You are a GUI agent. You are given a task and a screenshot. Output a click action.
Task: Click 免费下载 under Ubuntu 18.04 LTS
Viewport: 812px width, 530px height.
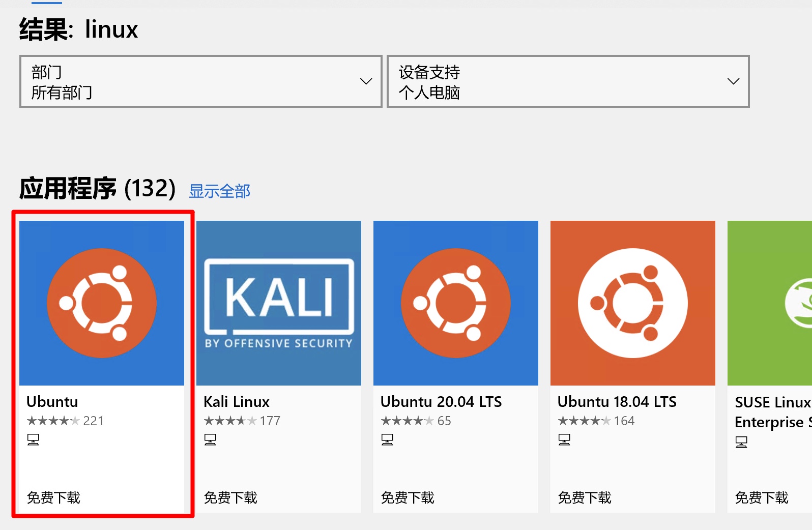[585, 497]
